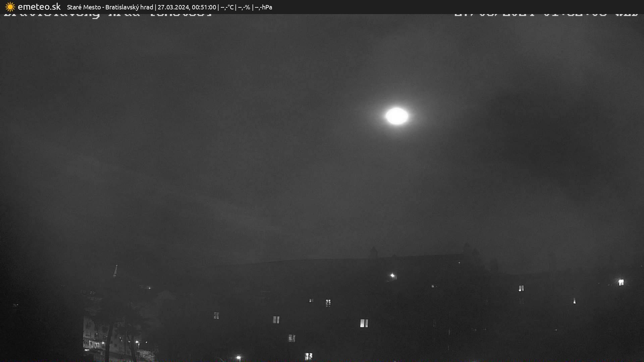Viewport: 644px width, 362px height.
Task: Click the lit window at bottom center
Action: [308, 356]
